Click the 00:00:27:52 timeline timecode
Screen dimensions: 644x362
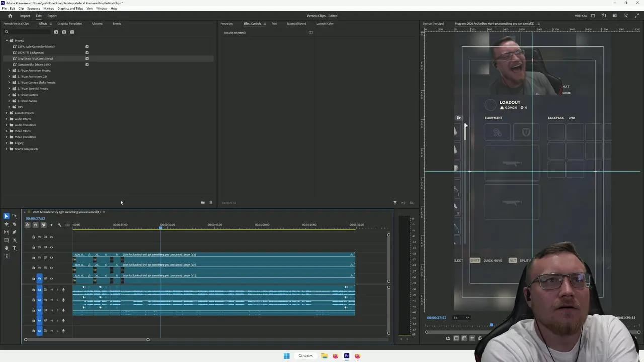coord(35,218)
